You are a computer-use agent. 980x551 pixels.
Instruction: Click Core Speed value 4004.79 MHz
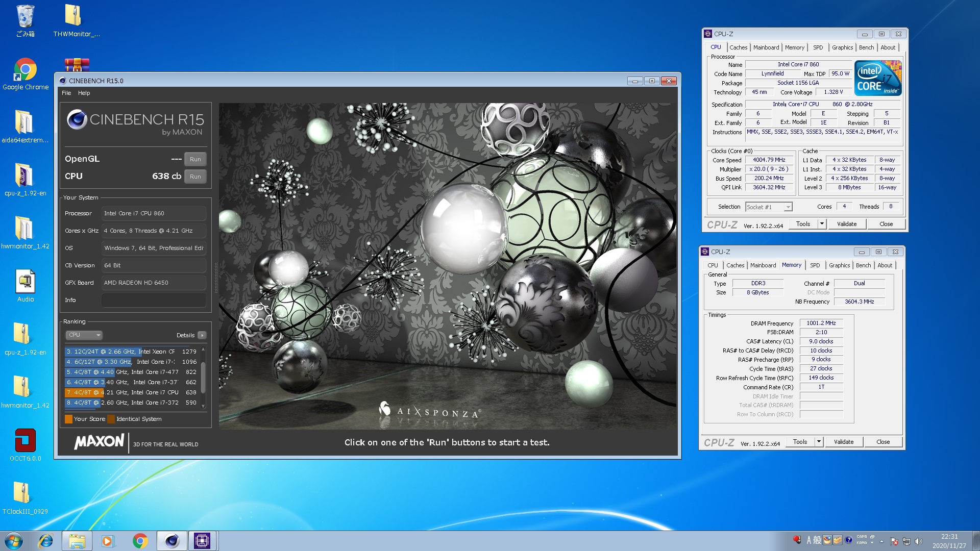click(x=769, y=160)
